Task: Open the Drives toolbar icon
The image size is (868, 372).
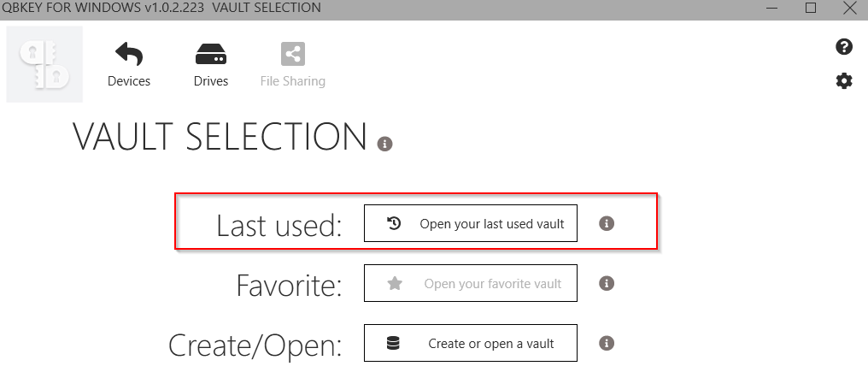Action: tap(211, 55)
